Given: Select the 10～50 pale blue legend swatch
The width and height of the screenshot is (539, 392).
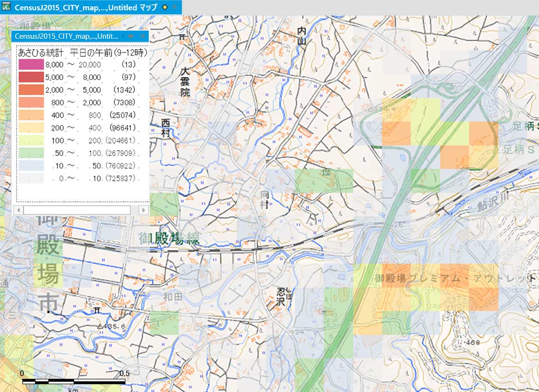Looking at the screenshot, I should pos(31,166).
